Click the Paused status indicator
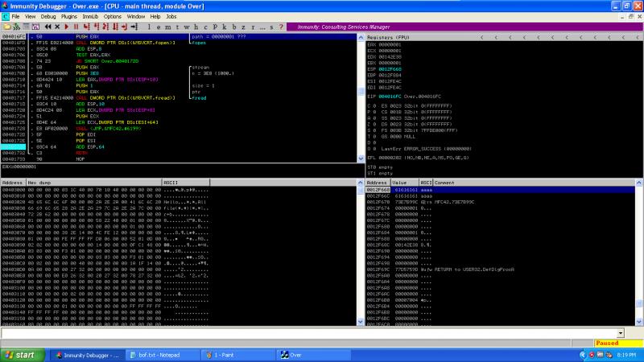644x362 pixels. tap(618, 343)
